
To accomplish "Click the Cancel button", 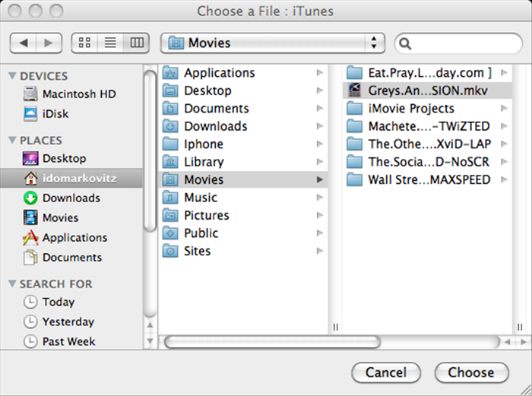I will [386, 372].
